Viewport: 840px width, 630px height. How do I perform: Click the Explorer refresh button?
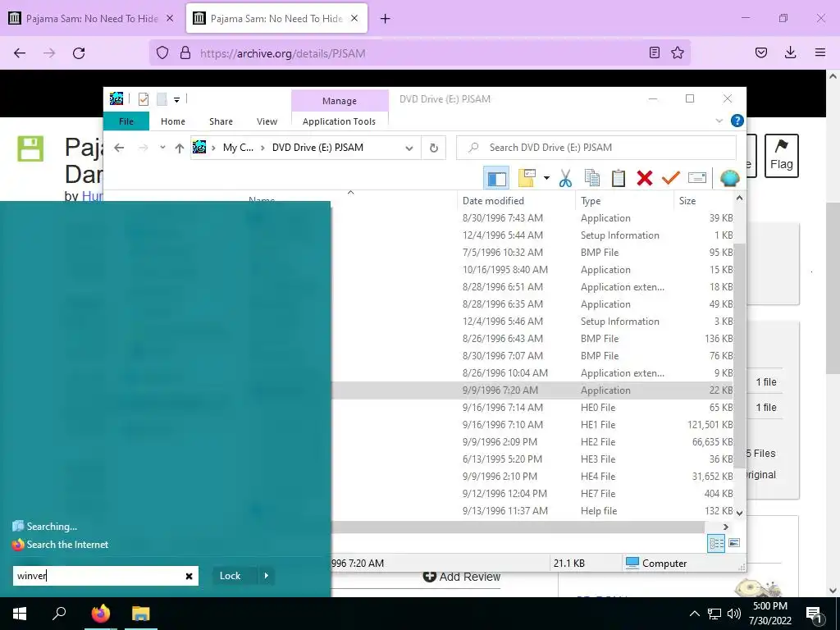click(x=434, y=148)
